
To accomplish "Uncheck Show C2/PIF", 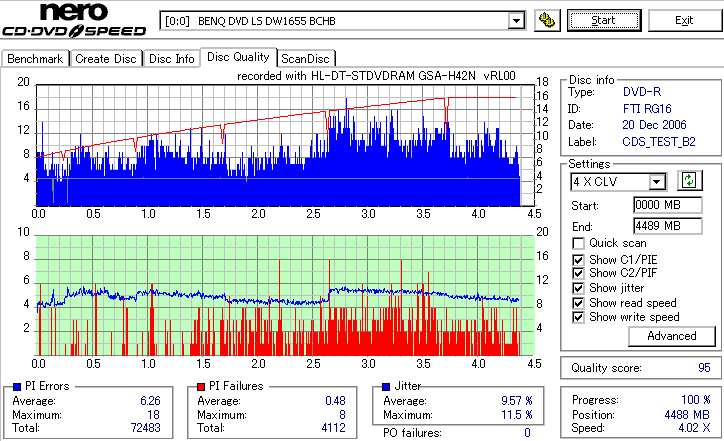I will (578, 273).
